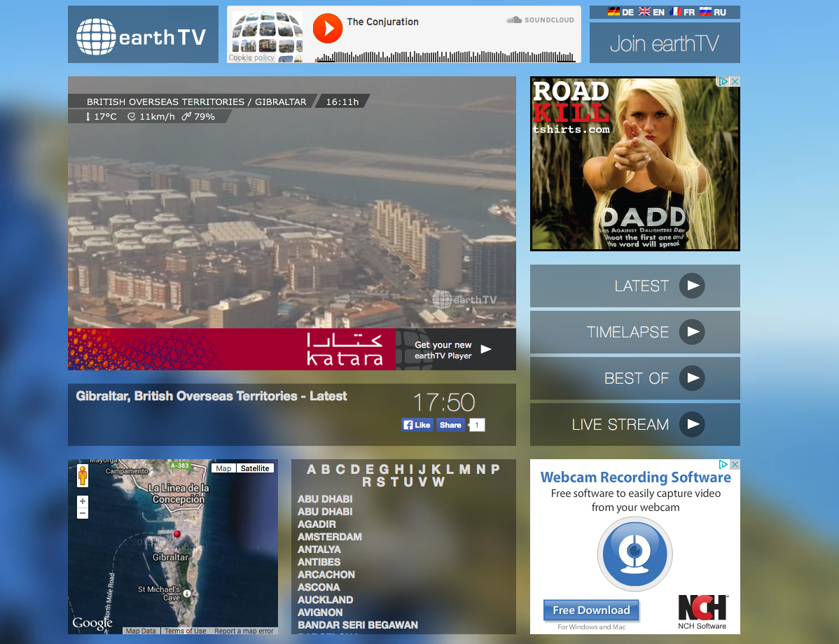This screenshot has width=839, height=644.
Task: Open the AMSTERDAM webcam
Action: (330, 536)
